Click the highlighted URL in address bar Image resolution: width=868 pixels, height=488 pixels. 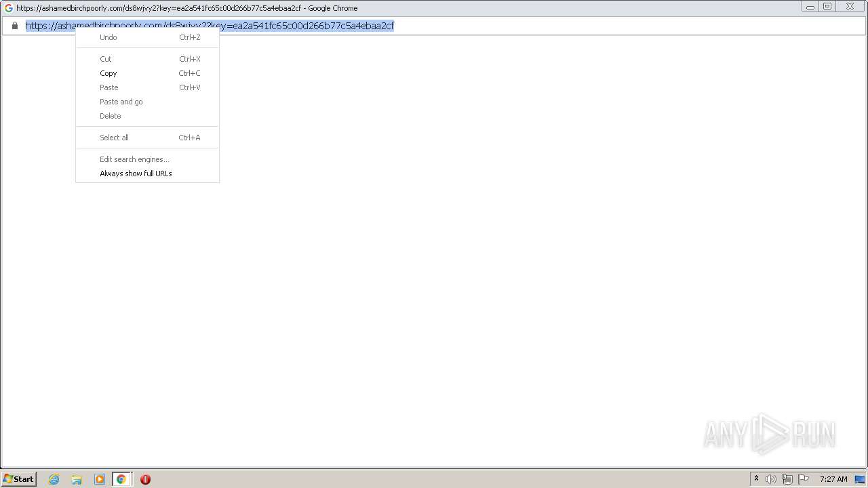pos(210,26)
